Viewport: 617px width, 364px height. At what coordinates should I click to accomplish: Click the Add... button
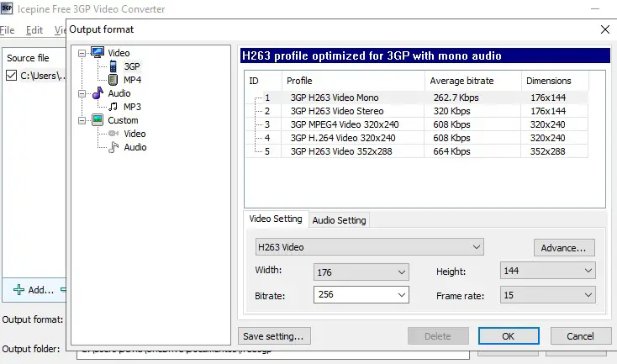pyautogui.click(x=34, y=290)
